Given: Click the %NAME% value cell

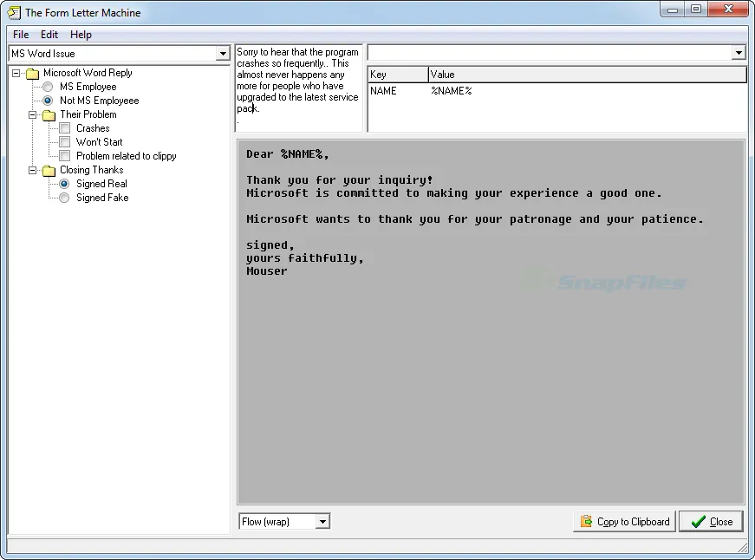Looking at the screenshot, I should (x=451, y=91).
